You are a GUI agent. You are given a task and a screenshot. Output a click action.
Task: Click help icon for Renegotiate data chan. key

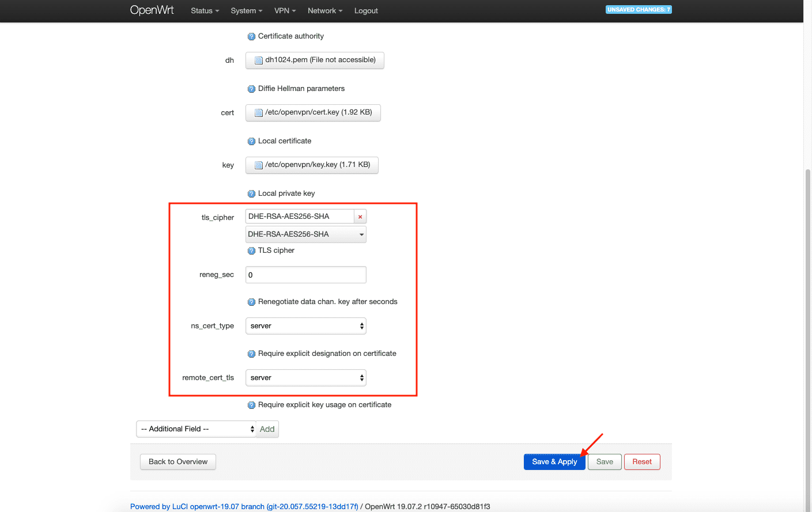tap(251, 302)
